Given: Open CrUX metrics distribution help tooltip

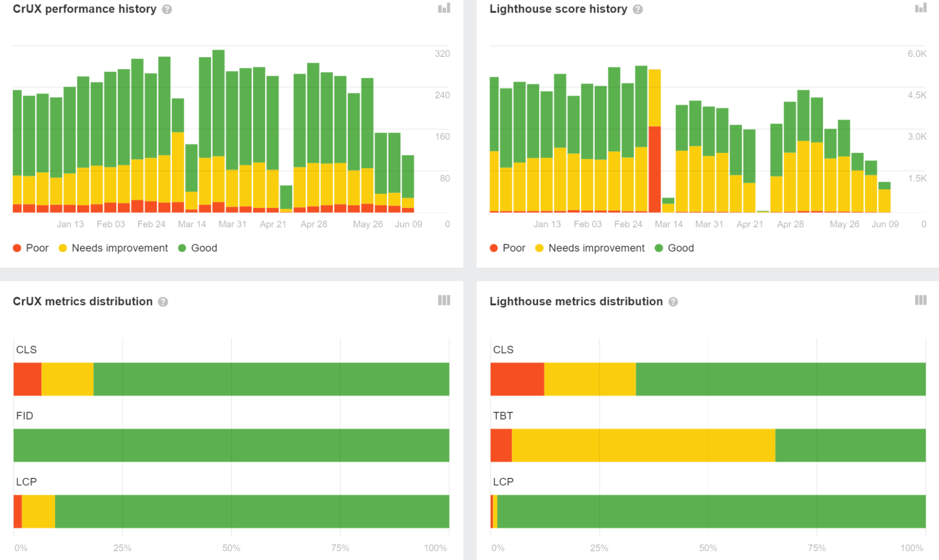Looking at the screenshot, I should [x=163, y=302].
